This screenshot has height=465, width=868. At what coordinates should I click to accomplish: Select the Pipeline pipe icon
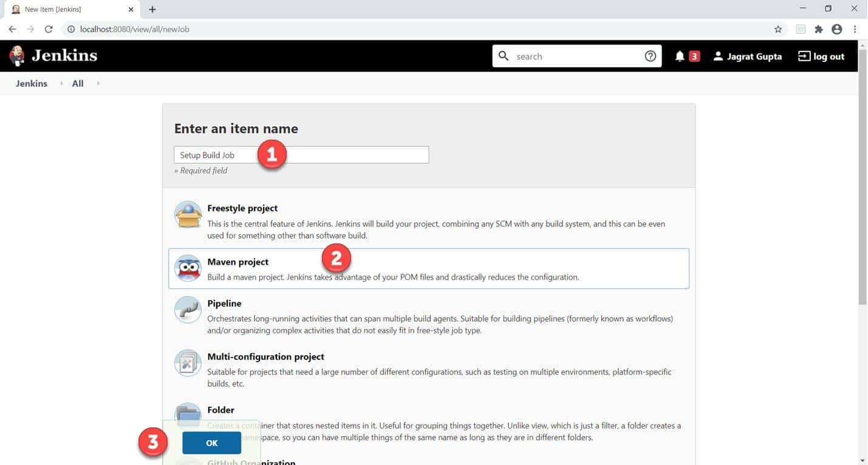click(x=188, y=310)
